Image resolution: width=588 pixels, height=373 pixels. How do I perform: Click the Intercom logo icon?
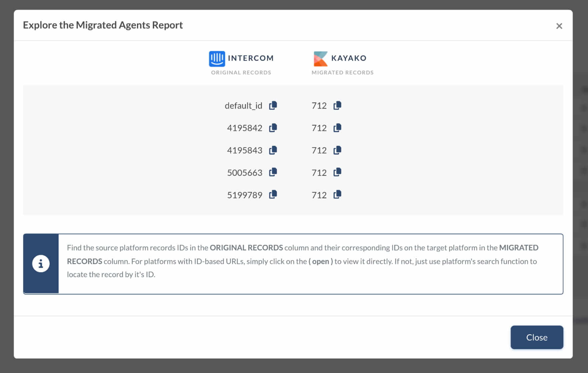click(x=217, y=59)
